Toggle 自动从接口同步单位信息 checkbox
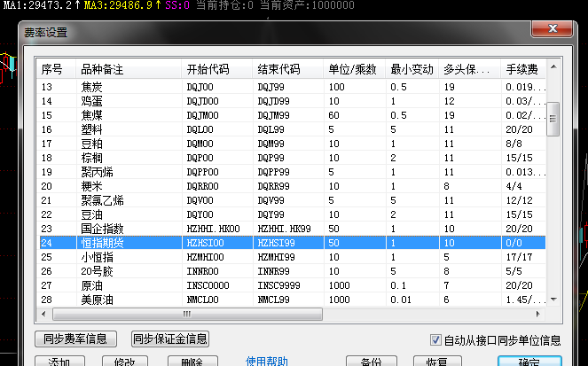Screen dimensions: 588x366 (x=435, y=340)
